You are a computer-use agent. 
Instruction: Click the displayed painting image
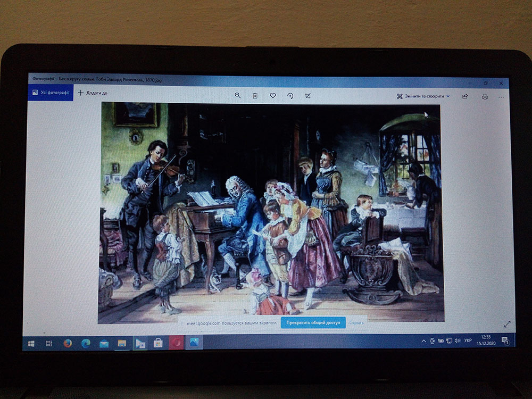click(271, 213)
